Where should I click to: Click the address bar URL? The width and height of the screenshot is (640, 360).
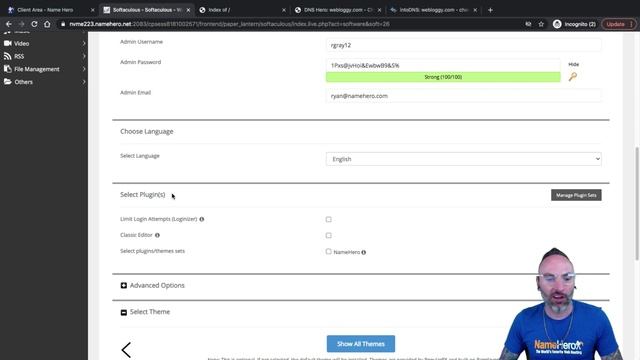[229, 24]
